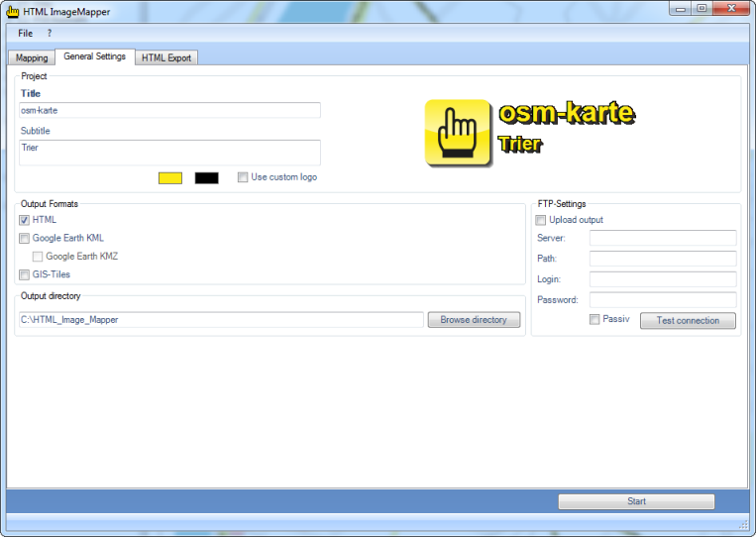The width and height of the screenshot is (756, 537).
Task: Enable Google Earth KML output
Action: click(25, 238)
